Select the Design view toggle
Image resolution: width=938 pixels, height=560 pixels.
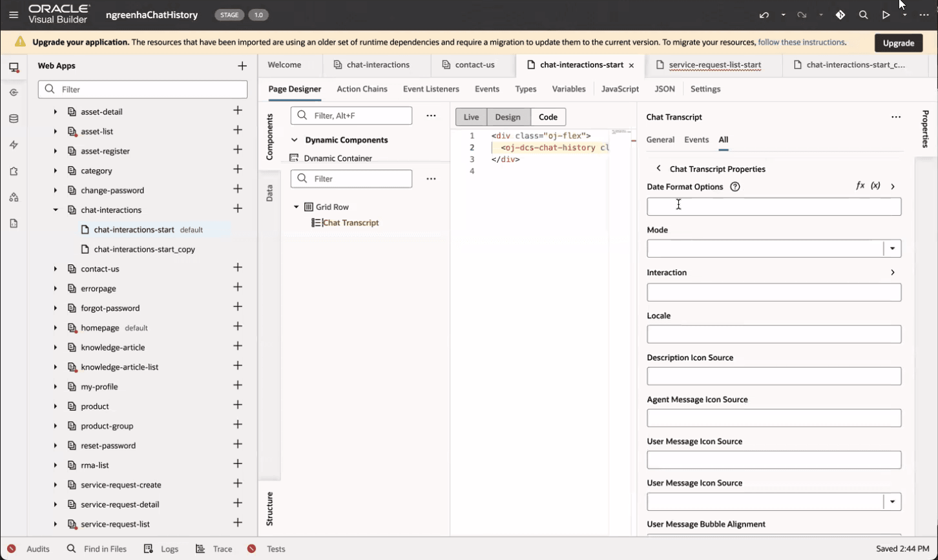[508, 117]
